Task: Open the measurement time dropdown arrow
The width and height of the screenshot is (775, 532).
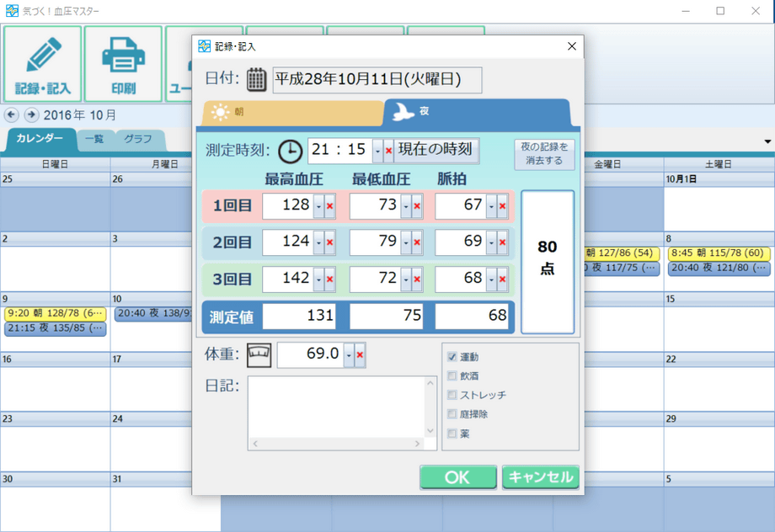Action: coord(377,151)
